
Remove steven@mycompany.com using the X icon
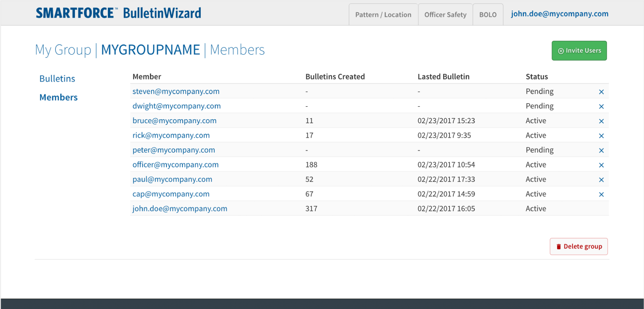(601, 92)
